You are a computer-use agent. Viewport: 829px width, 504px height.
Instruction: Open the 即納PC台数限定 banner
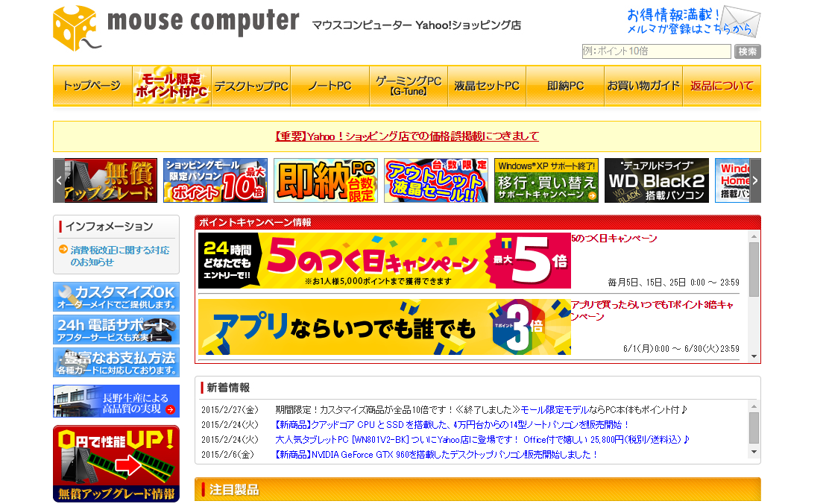[326, 180]
